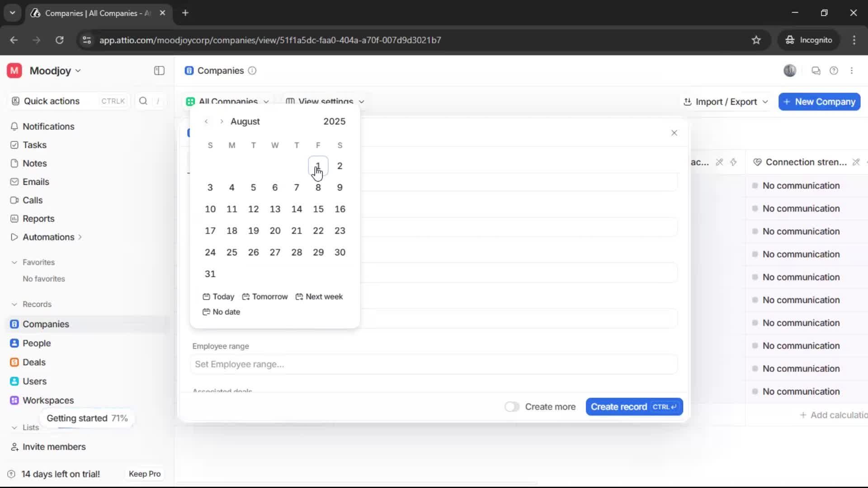Switch to the Companies browser tab
Image resolution: width=868 pixels, height=488 pixels.
90,13
